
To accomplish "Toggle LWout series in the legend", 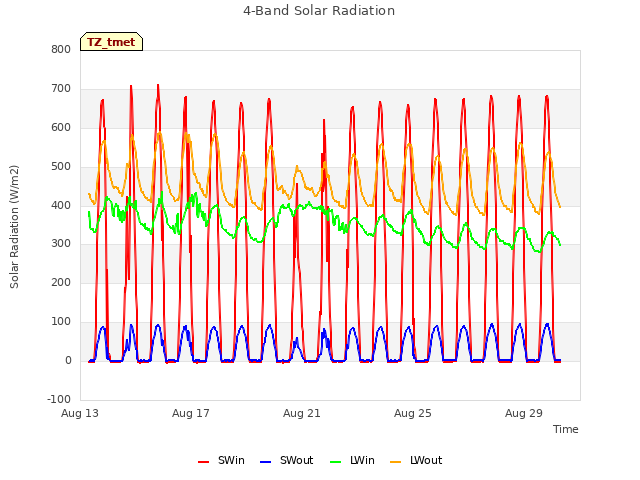I will pyautogui.click(x=416, y=460).
